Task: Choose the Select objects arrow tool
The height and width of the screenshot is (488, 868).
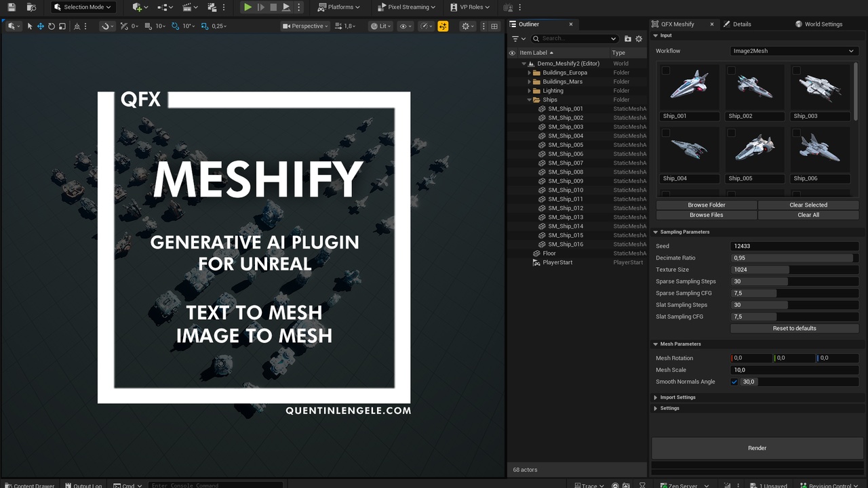Action: pos(30,26)
